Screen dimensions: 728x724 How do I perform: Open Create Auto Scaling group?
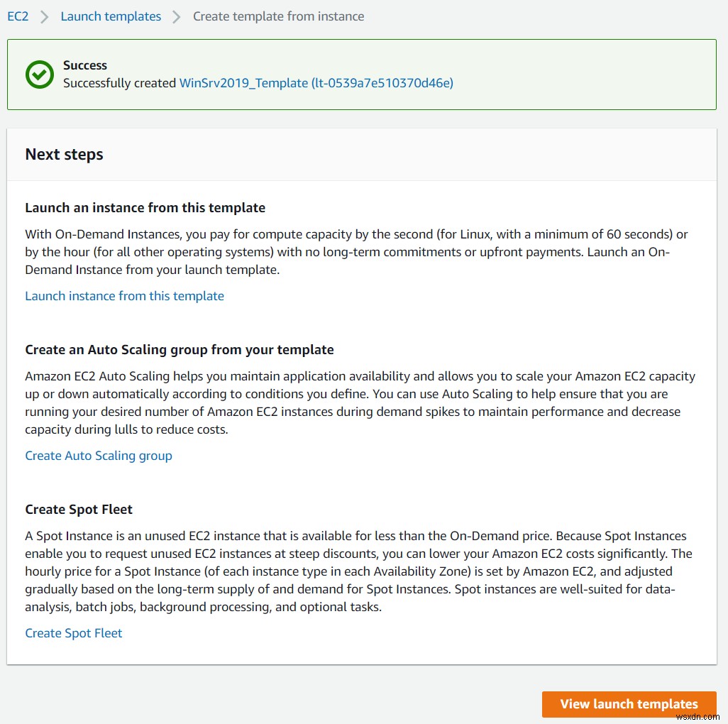pyautogui.click(x=99, y=456)
